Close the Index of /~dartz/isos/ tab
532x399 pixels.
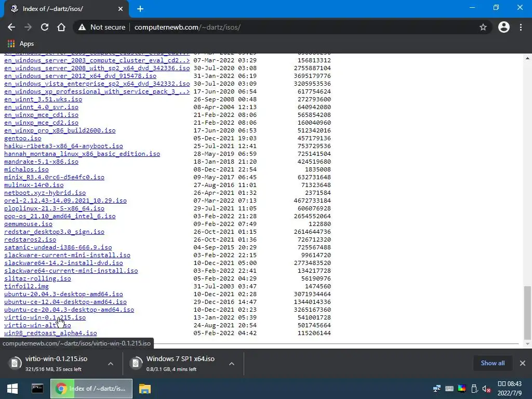point(121,9)
